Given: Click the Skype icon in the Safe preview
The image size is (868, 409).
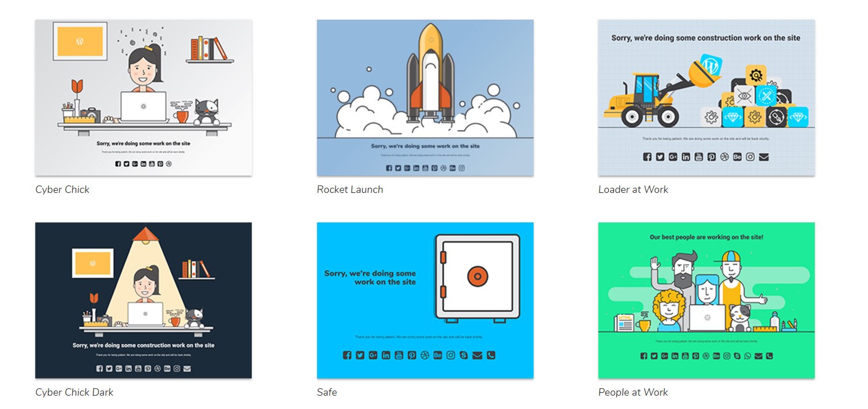Looking at the screenshot, I should [x=464, y=355].
